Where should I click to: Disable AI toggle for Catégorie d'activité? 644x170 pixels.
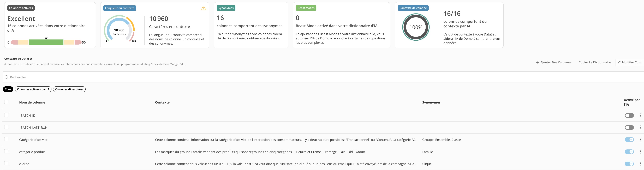click(629, 139)
